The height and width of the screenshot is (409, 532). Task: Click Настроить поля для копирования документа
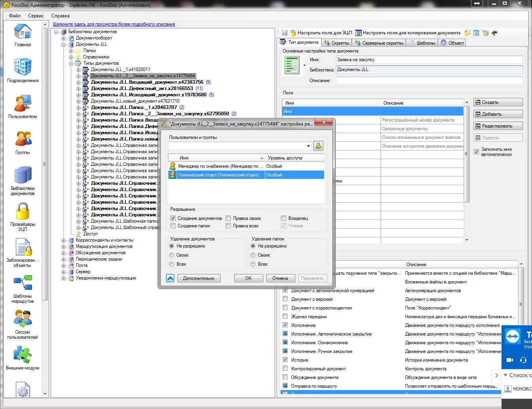pos(408,33)
